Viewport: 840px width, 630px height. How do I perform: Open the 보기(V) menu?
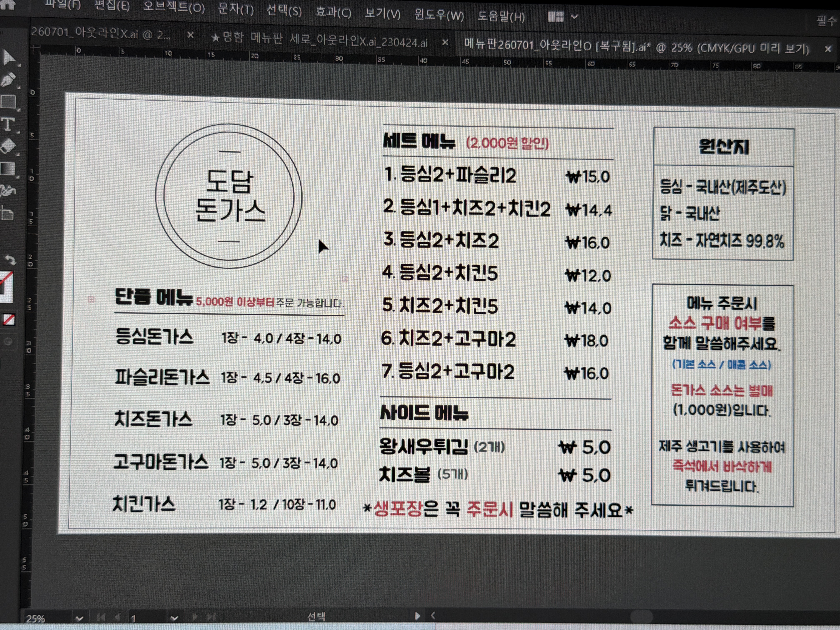(x=382, y=14)
